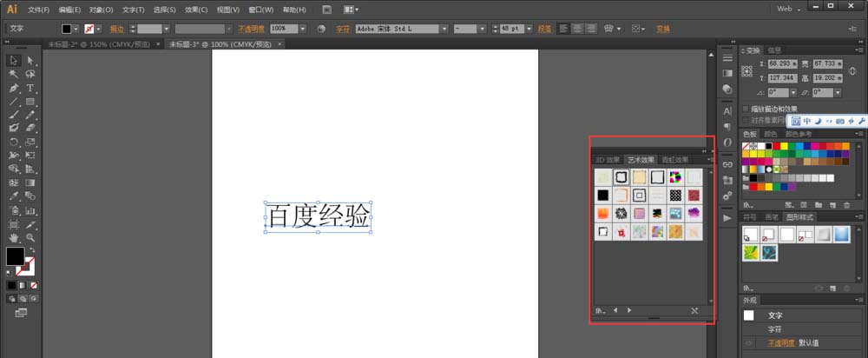Choose the Rectangle tool

tap(30, 102)
